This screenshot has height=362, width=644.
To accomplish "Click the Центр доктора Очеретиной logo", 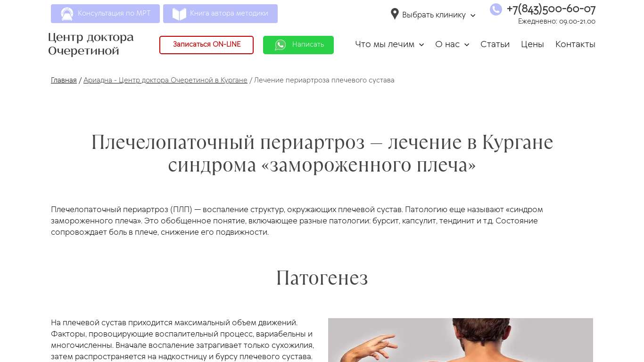I will [91, 44].
